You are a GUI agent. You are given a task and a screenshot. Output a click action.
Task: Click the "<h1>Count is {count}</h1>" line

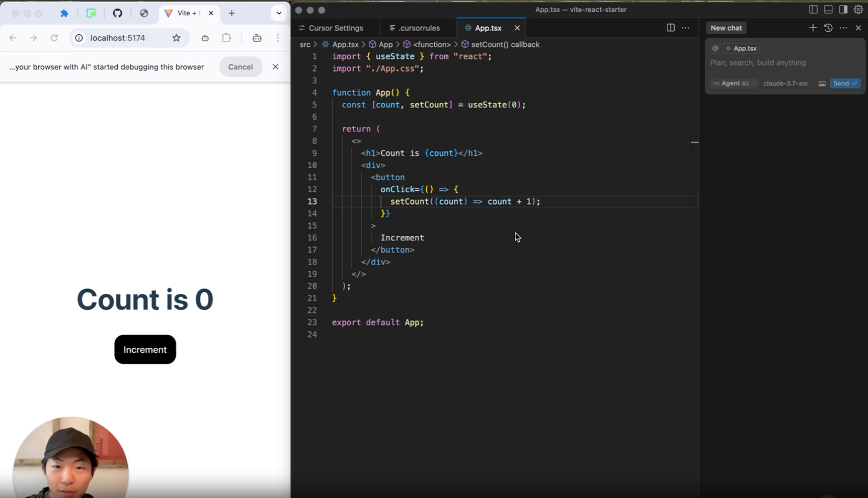tap(422, 153)
